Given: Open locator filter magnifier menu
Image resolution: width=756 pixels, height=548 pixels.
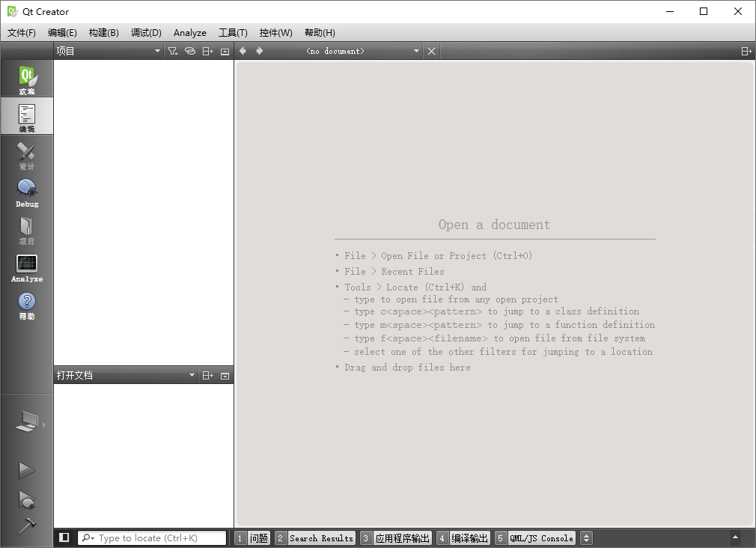Looking at the screenshot, I should (x=88, y=538).
